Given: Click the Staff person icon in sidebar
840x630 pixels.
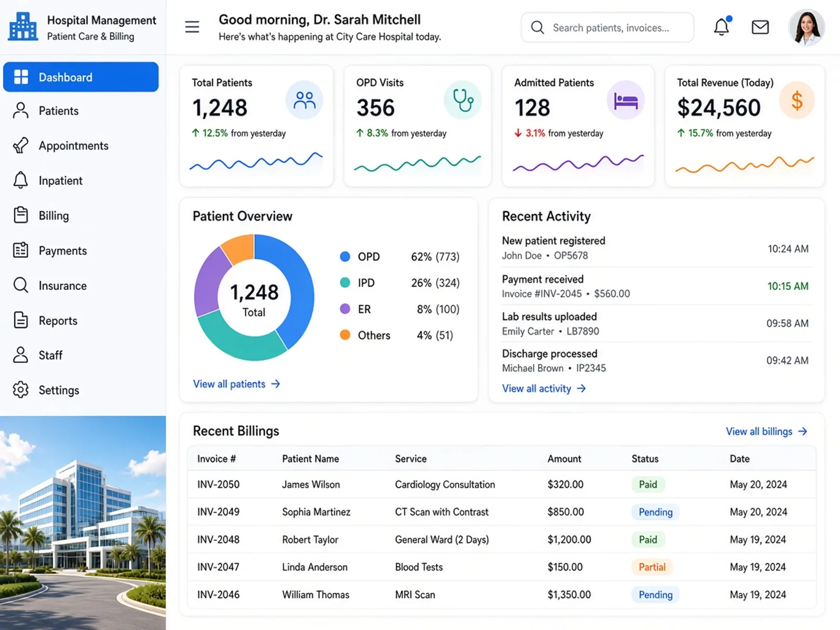Looking at the screenshot, I should coord(20,355).
